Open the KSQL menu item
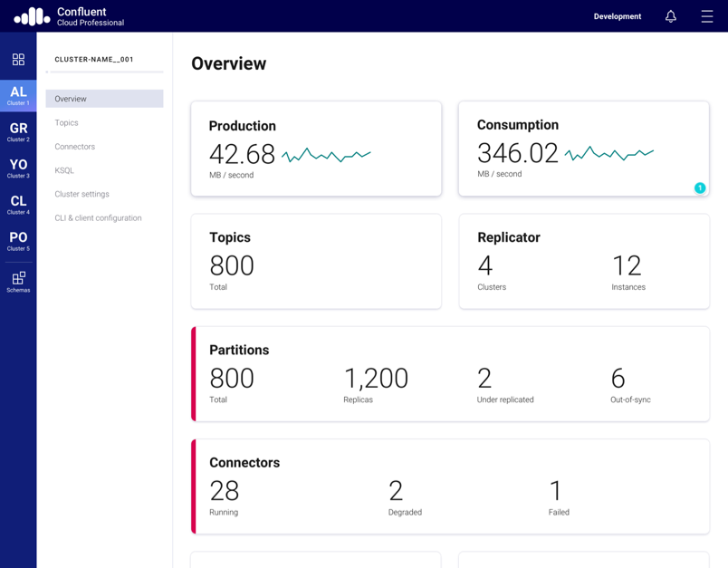 pyautogui.click(x=64, y=170)
